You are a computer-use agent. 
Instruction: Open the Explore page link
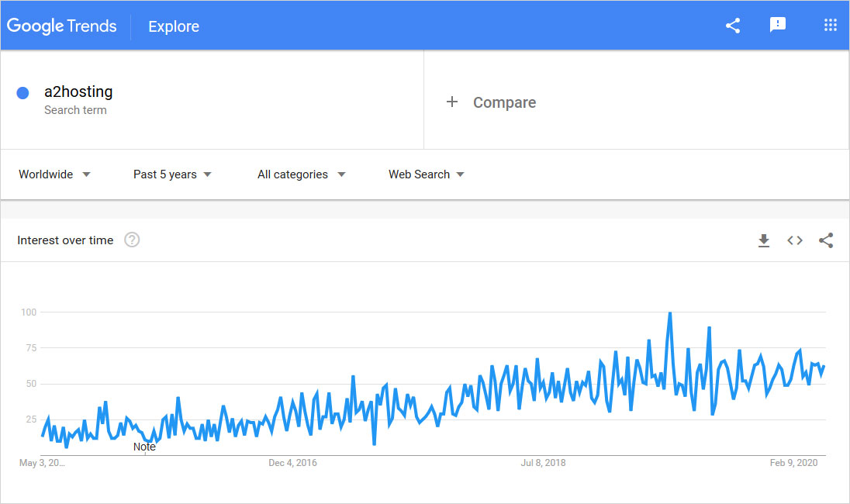(x=174, y=26)
